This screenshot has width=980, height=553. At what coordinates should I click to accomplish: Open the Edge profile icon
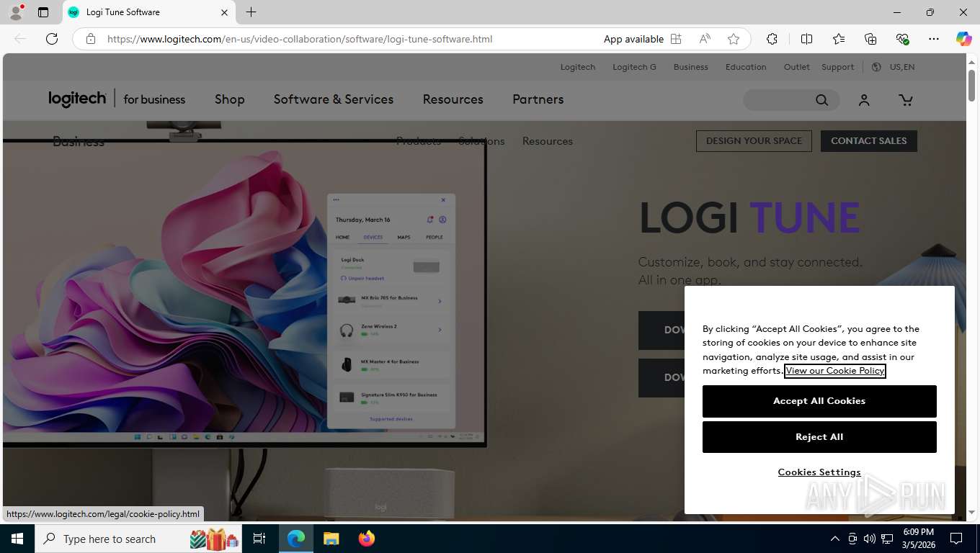pos(16,12)
